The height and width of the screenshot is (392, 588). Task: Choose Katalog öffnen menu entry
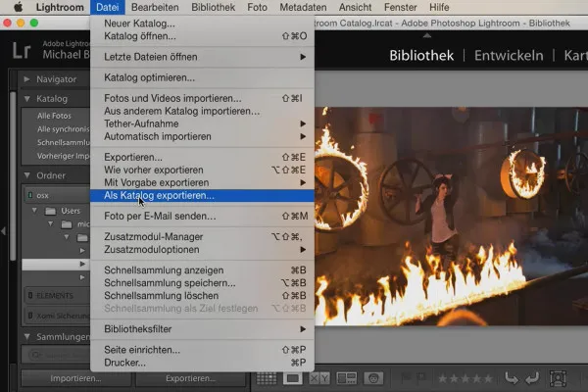coord(202,36)
